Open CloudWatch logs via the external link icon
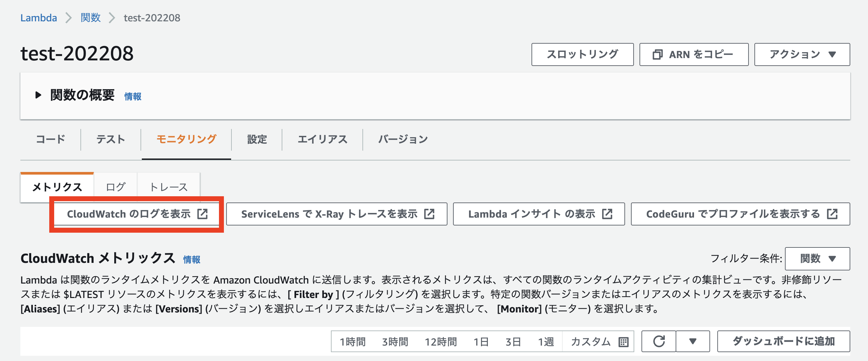This screenshot has height=361, width=868. pos(203,214)
